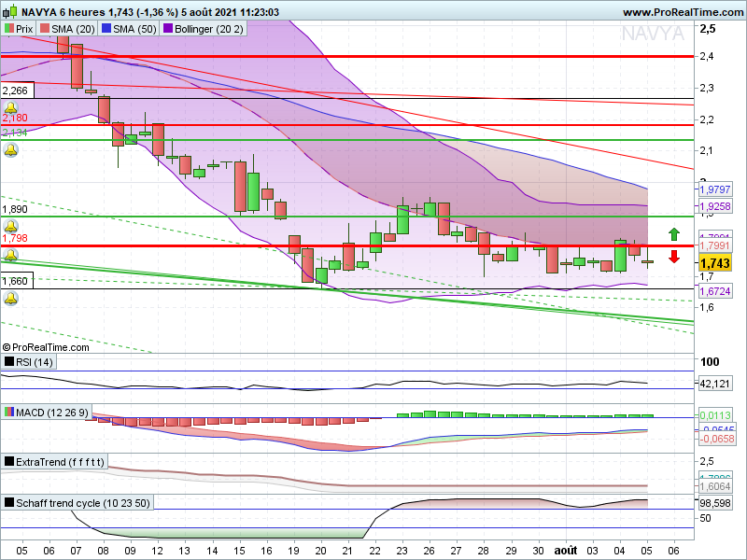This screenshot has height=560, width=747.
Task: Click the green 2,134 level label
Action: (15, 133)
